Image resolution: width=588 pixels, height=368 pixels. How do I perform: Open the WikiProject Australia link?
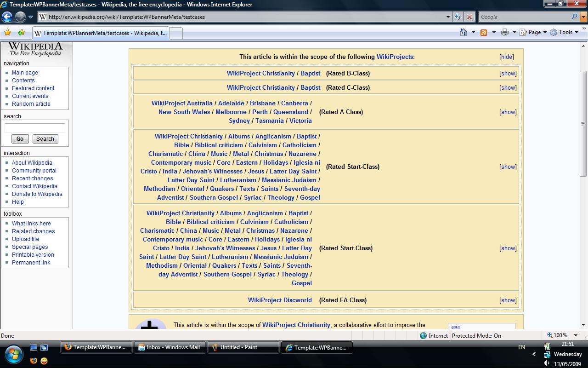tap(182, 103)
